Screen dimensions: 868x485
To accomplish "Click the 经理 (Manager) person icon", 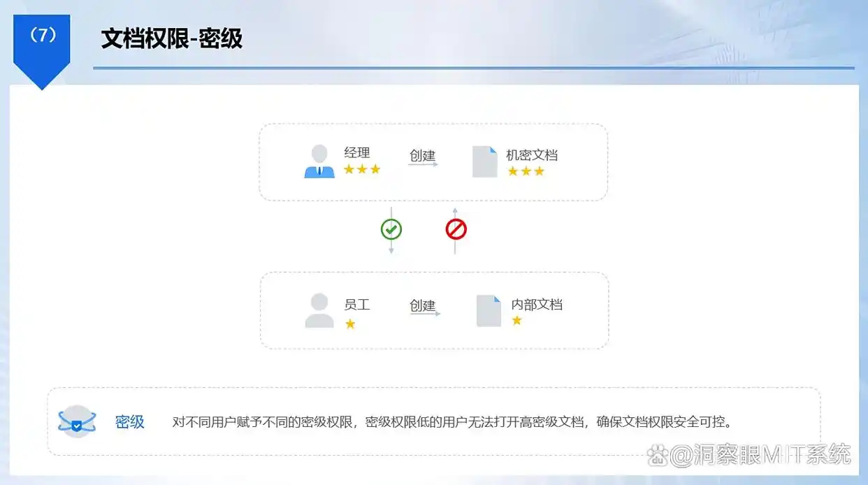I will point(319,159).
